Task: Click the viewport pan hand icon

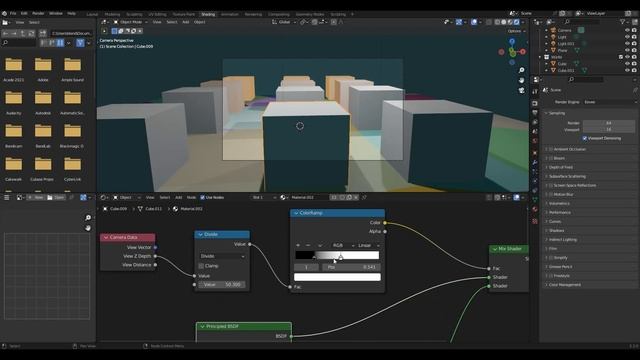Action: click(x=521, y=80)
